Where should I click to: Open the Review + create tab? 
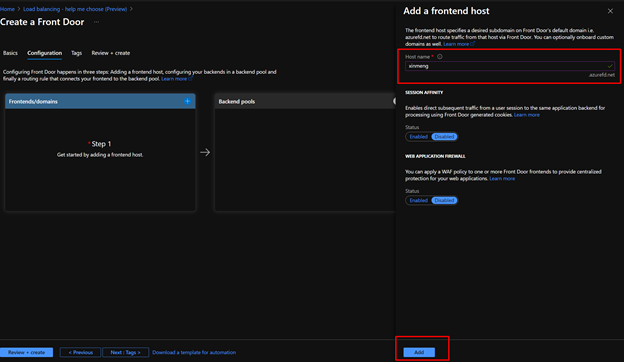coord(111,53)
